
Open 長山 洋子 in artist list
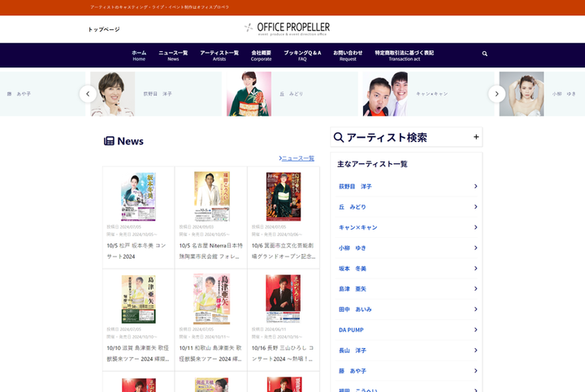[x=407, y=351]
